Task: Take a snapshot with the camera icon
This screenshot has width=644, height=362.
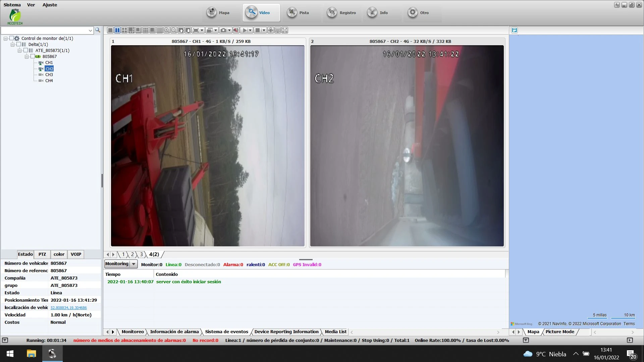Action: point(223,30)
